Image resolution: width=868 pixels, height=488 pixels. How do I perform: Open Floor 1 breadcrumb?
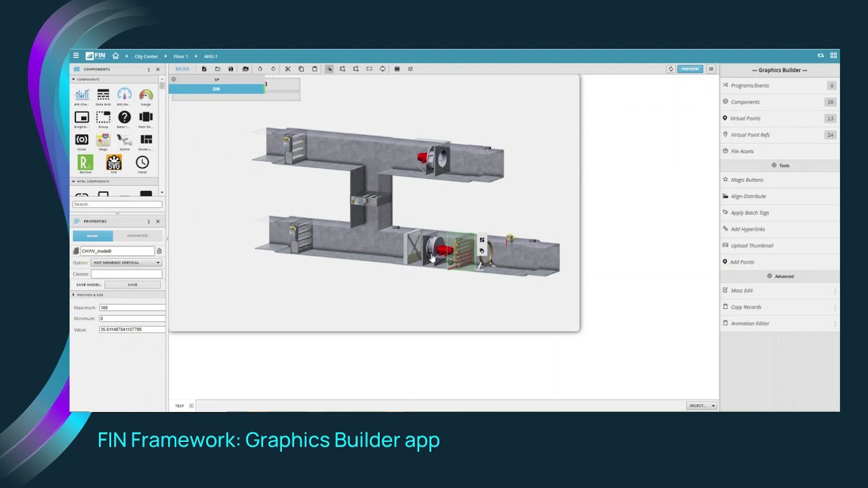(180, 56)
